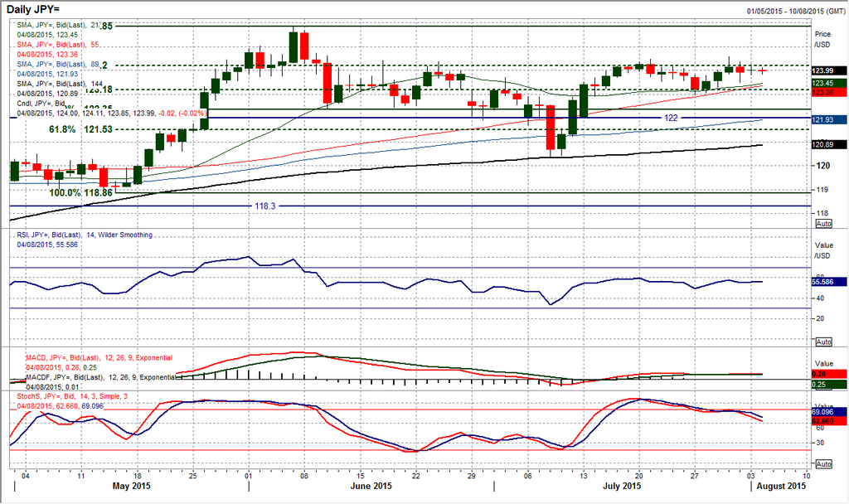The width and height of the screenshot is (849, 504).
Task: Select the last price tag 123.99
Action: [x=829, y=71]
